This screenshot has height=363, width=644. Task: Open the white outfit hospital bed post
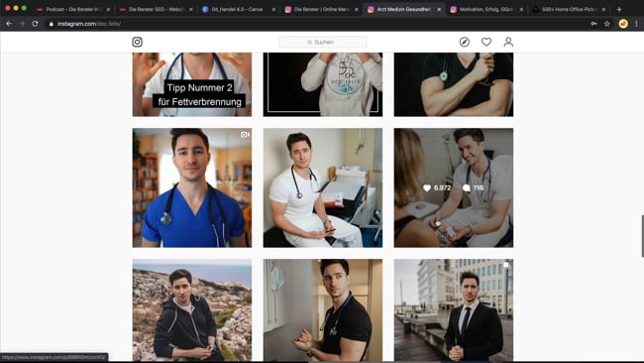(323, 187)
